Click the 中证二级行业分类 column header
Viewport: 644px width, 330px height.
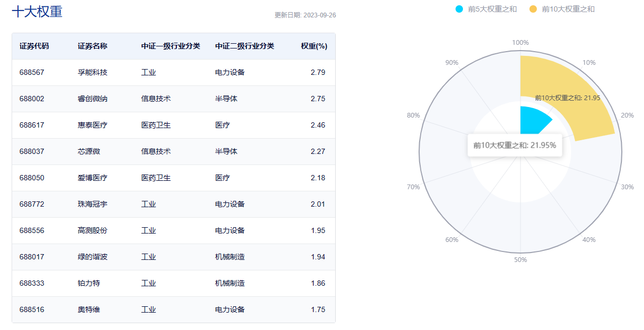pyautogui.click(x=244, y=46)
